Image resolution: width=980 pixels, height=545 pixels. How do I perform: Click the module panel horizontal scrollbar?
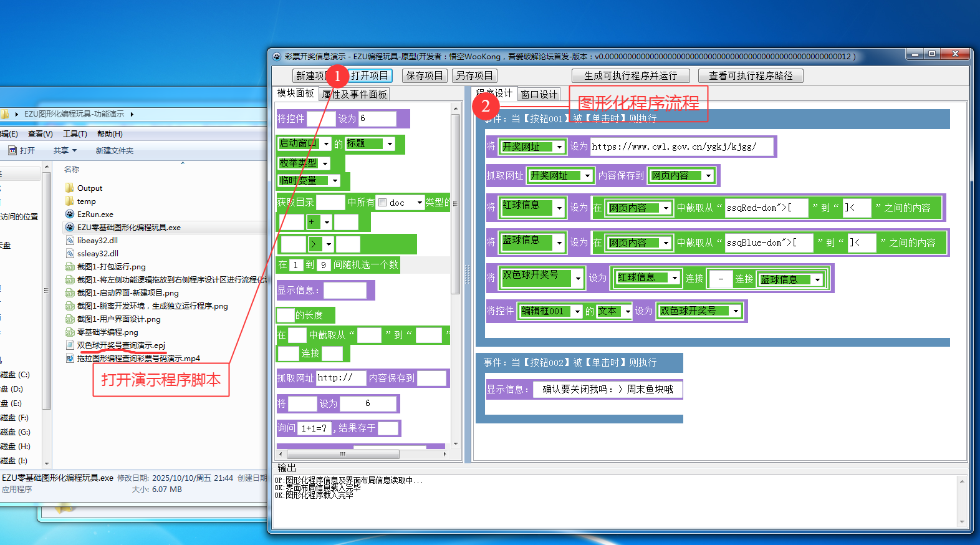tap(342, 454)
